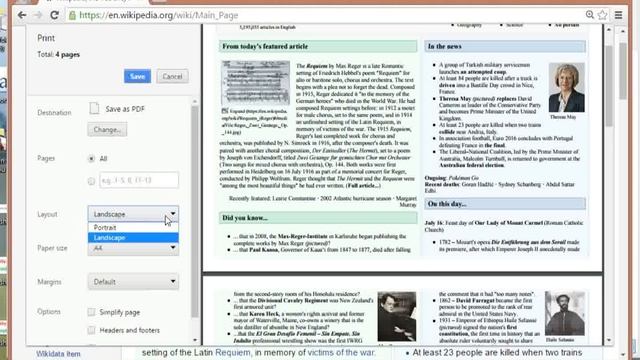Image resolution: width=640 pixels, height=360 pixels.
Task: Select the custom page range radio button
Action: [x=91, y=181]
